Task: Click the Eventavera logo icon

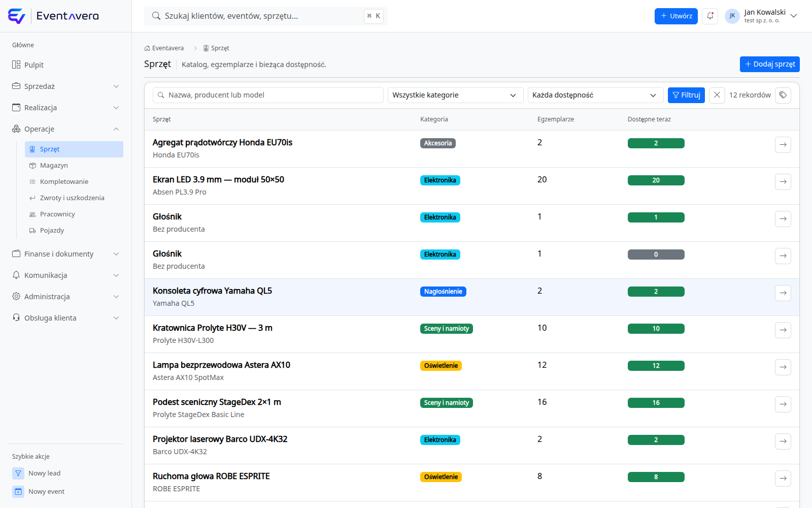Action: click(17, 16)
